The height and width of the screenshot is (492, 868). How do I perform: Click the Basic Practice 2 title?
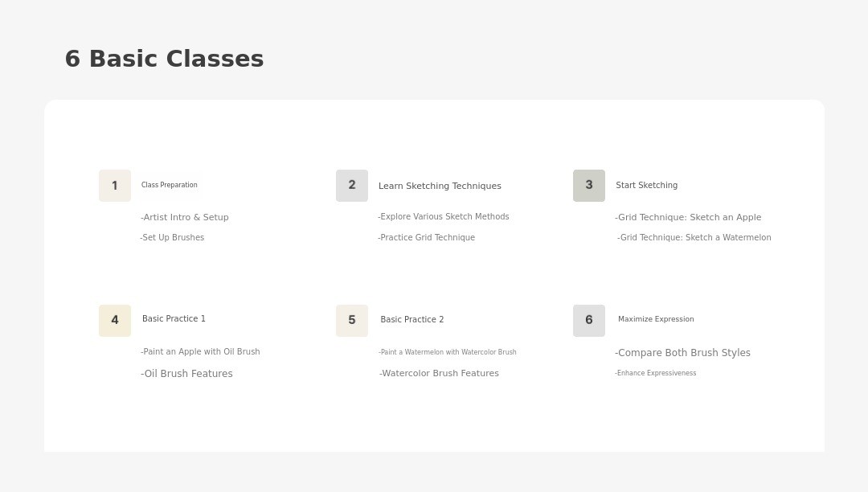(x=411, y=320)
